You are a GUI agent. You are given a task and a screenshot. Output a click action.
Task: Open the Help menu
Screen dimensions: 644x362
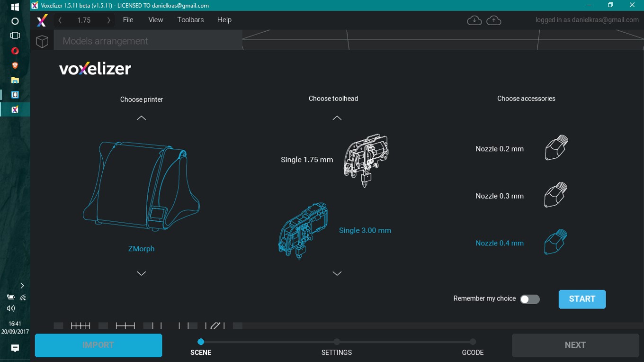(224, 20)
